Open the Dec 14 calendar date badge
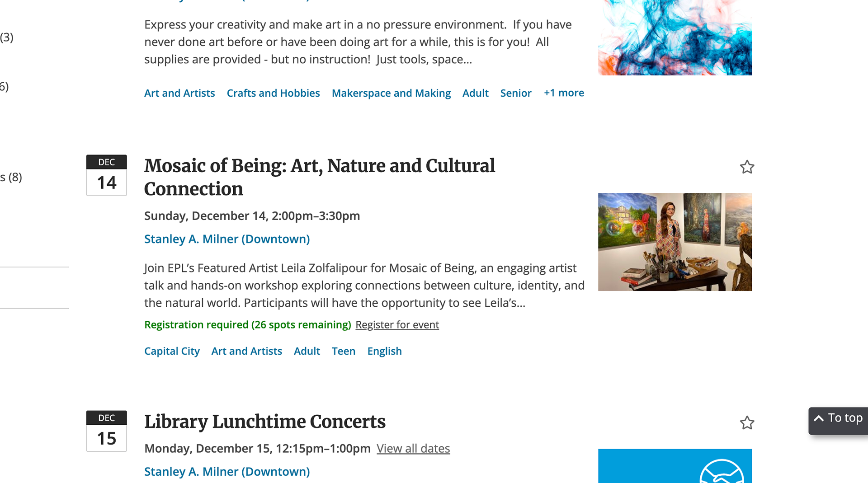Screen dimensions: 868x483 tap(107, 176)
